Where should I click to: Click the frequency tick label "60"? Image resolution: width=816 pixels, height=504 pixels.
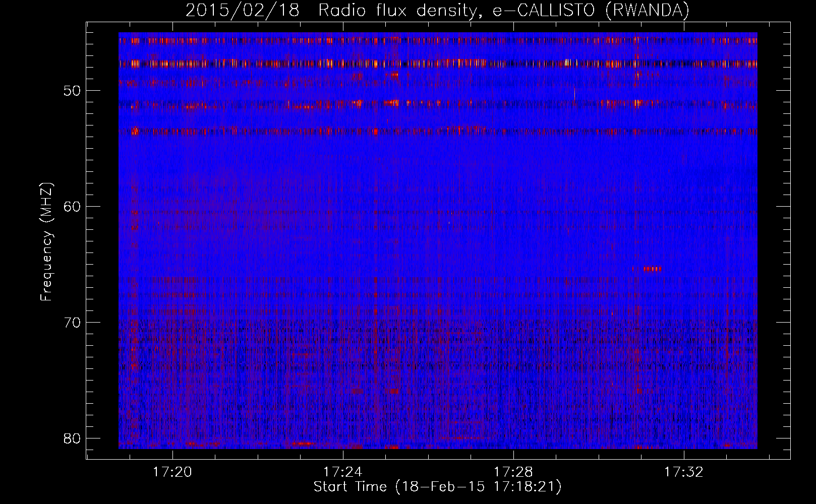(73, 207)
